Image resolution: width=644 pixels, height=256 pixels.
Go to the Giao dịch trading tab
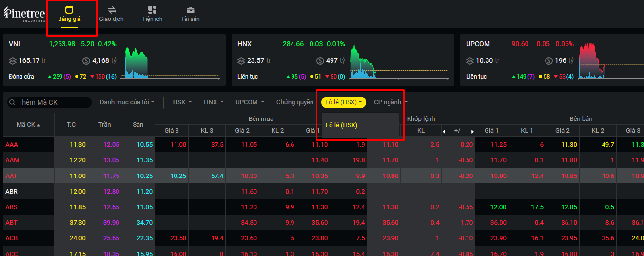coord(111,14)
